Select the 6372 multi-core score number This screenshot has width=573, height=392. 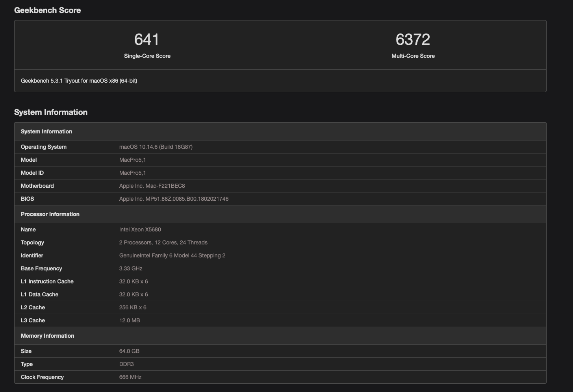[413, 39]
